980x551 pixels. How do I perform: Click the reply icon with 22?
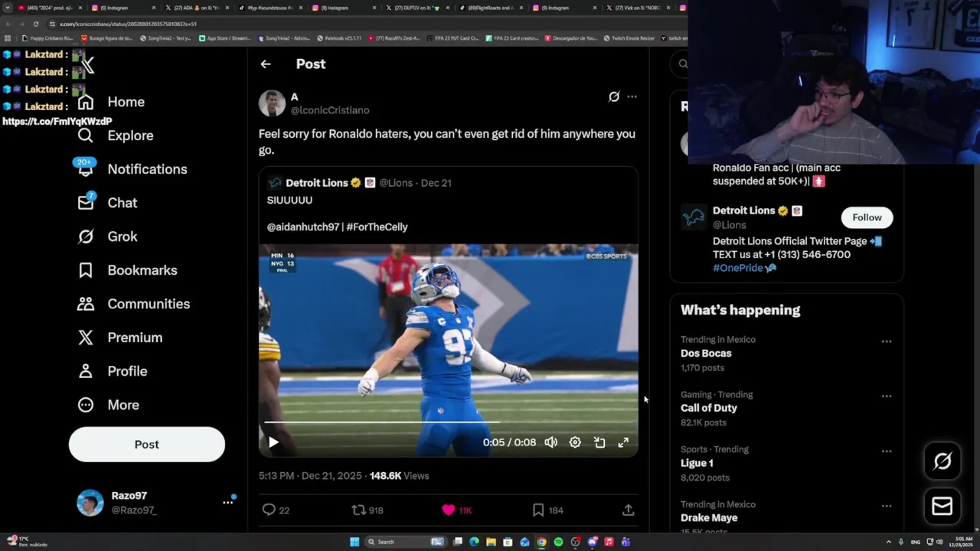269,510
